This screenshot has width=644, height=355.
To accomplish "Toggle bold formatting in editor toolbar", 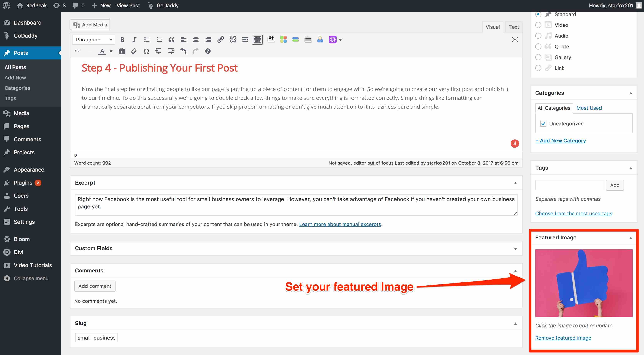I will [x=122, y=40].
